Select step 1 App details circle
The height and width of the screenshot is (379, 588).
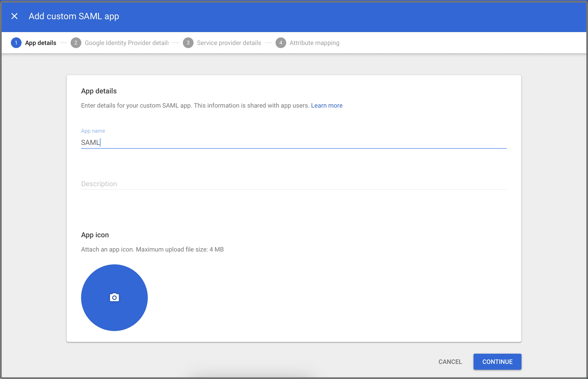pos(16,43)
